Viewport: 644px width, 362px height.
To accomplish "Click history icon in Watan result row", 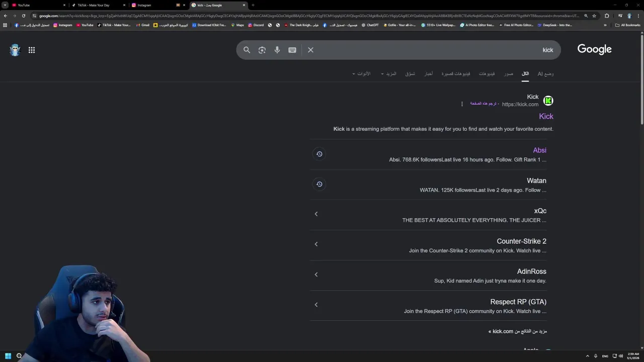I will 319,185.
